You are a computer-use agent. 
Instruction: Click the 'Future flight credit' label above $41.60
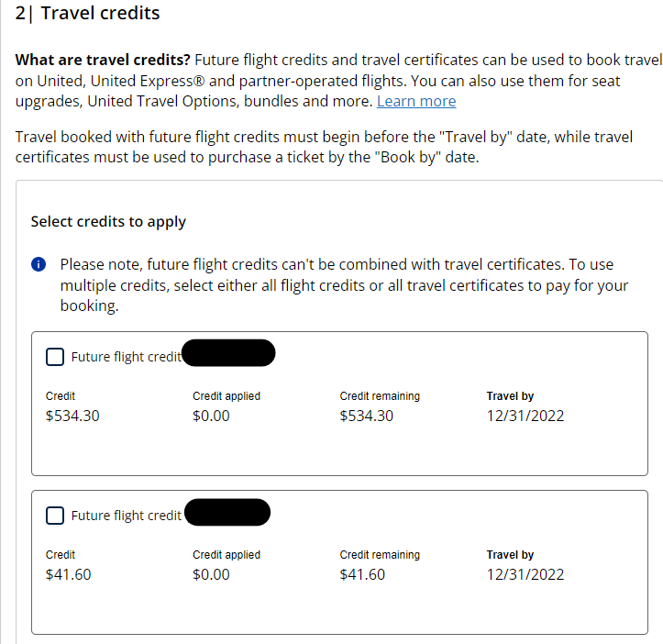127,516
